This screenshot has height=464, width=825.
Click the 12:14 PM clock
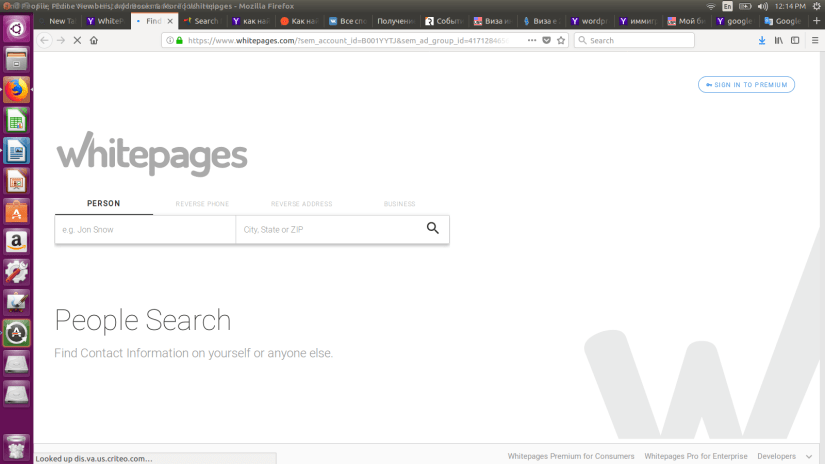(x=790, y=6)
